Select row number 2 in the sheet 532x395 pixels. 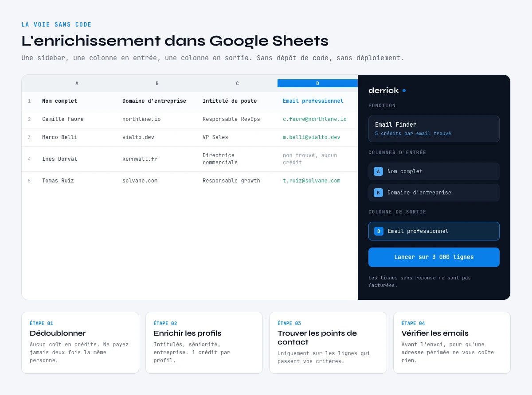[x=29, y=119]
